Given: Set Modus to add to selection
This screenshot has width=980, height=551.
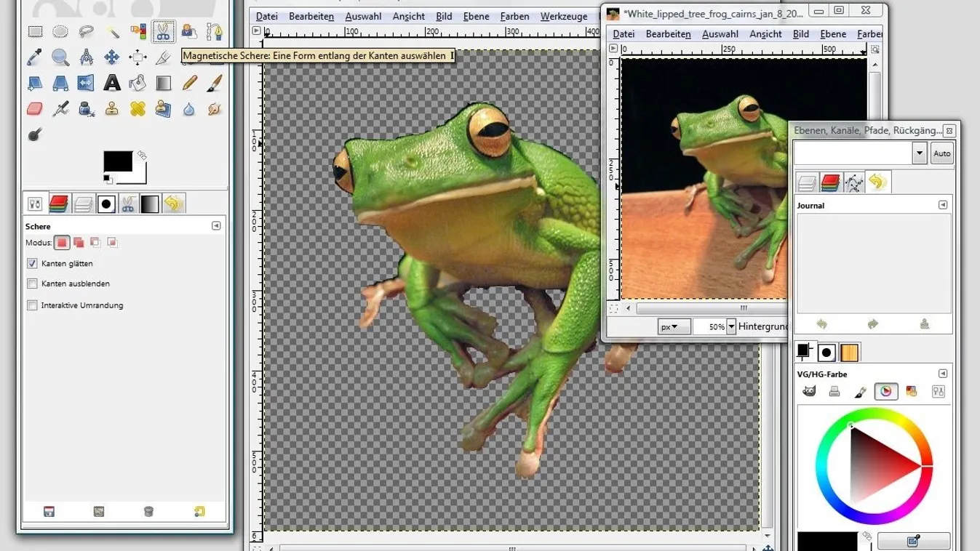Looking at the screenshot, I should (x=79, y=243).
